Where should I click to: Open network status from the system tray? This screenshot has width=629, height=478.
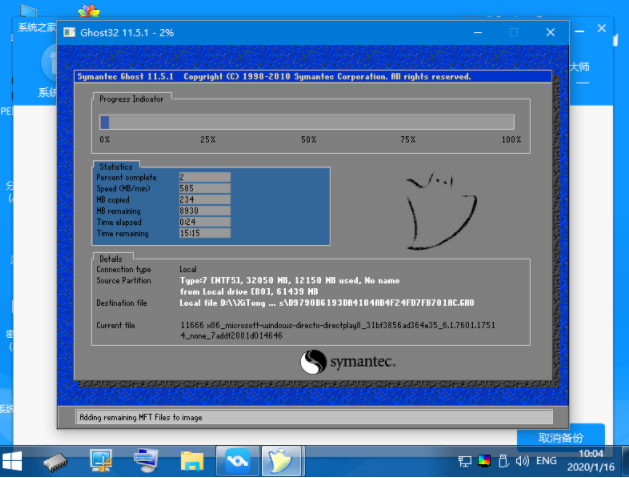click(x=464, y=461)
